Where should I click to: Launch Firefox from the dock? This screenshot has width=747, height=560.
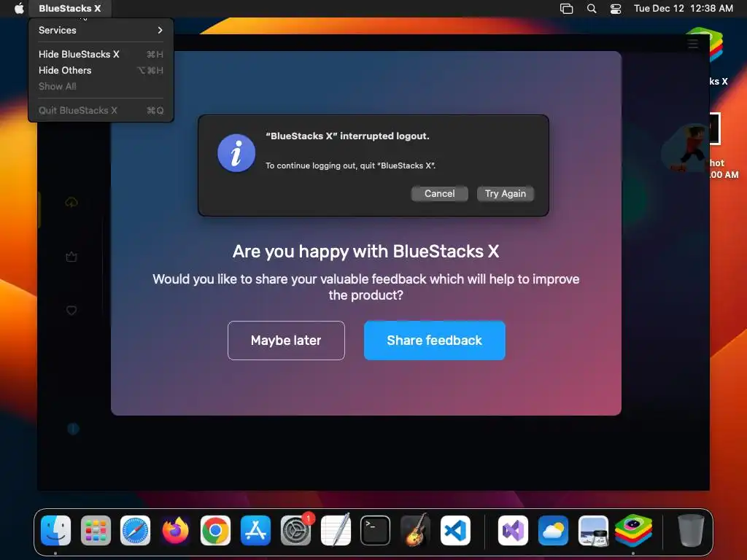coord(175,530)
